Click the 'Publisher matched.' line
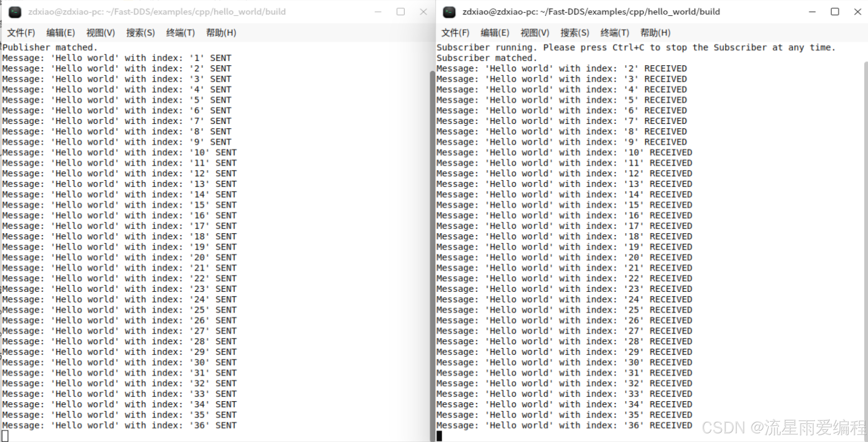The width and height of the screenshot is (868, 442). point(50,47)
